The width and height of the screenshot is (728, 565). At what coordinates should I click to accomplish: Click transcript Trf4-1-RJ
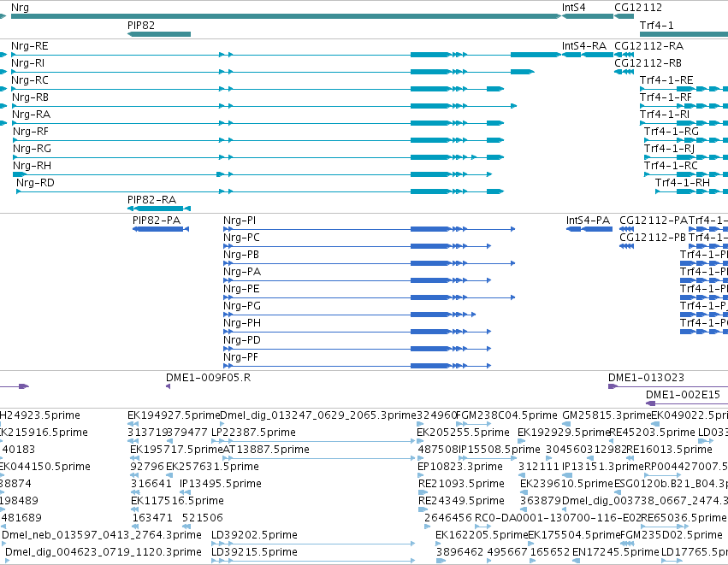tap(669, 149)
